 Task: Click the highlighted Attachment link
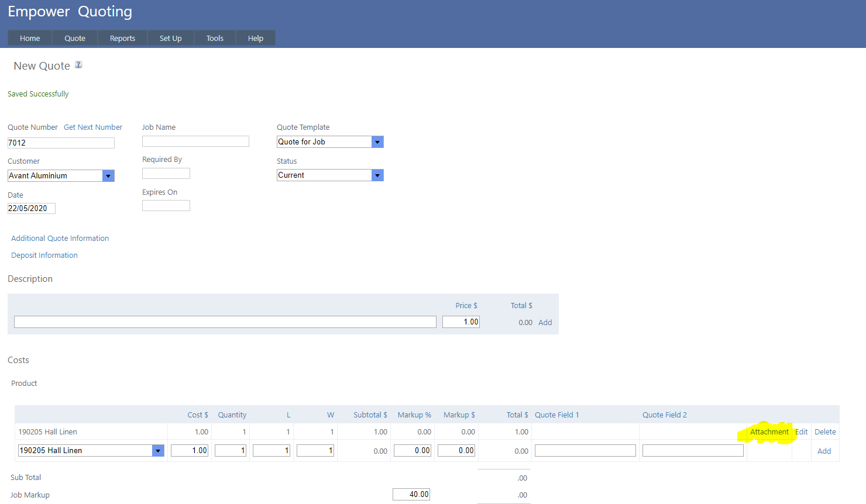(x=769, y=432)
